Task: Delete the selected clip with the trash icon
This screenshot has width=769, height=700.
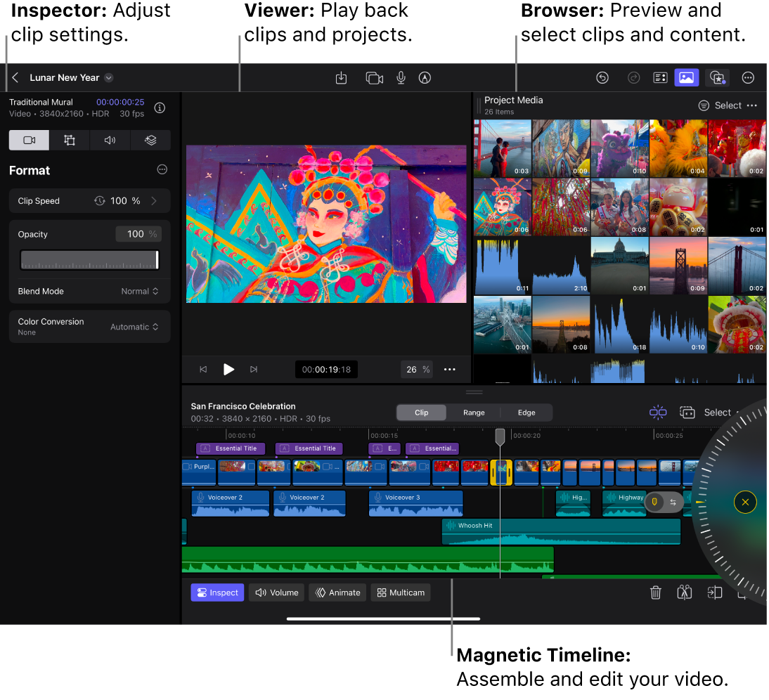Action: pos(656,592)
